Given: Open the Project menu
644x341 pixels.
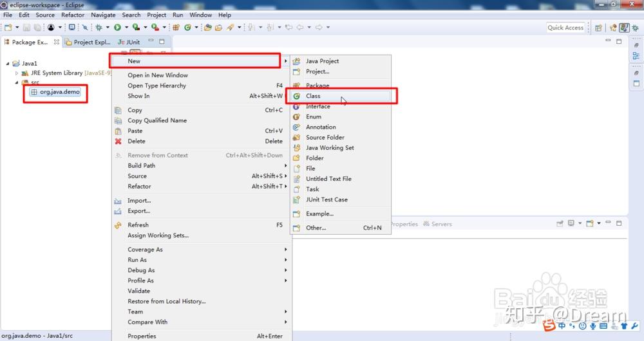Looking at the screenshot, I should 156,15.
